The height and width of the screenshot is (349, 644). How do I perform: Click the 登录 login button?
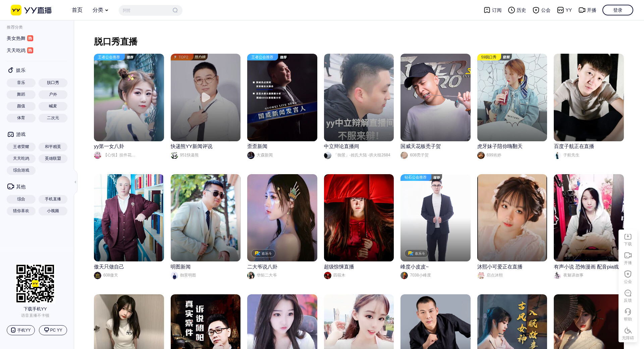(618, 10)
